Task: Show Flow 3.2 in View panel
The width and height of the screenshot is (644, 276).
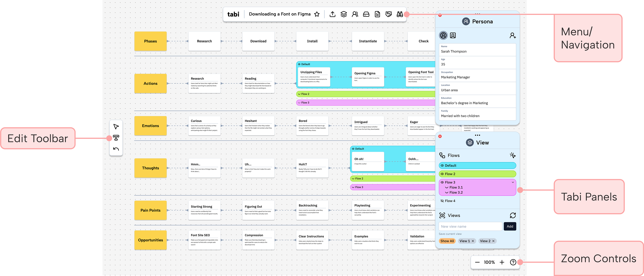Action: 446,192
